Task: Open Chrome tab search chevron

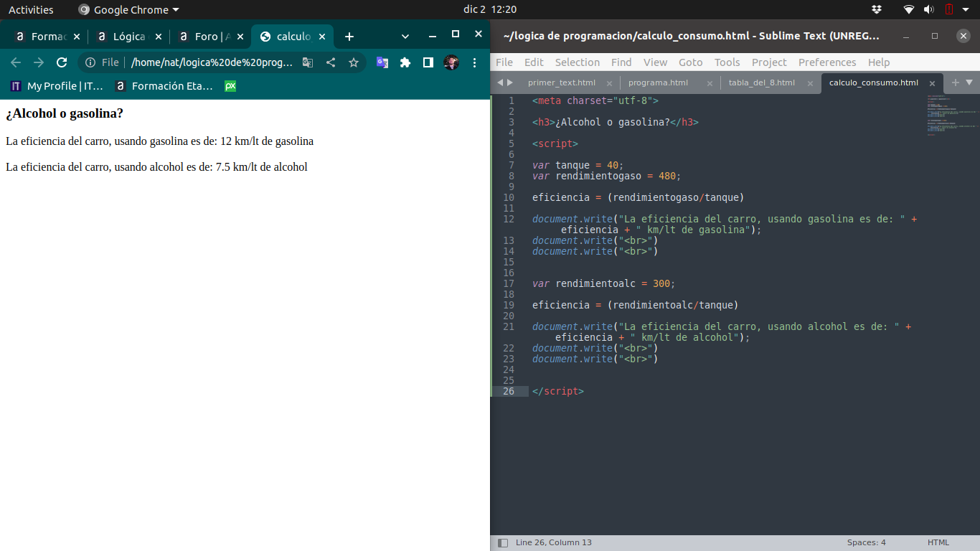Action: 405,37
